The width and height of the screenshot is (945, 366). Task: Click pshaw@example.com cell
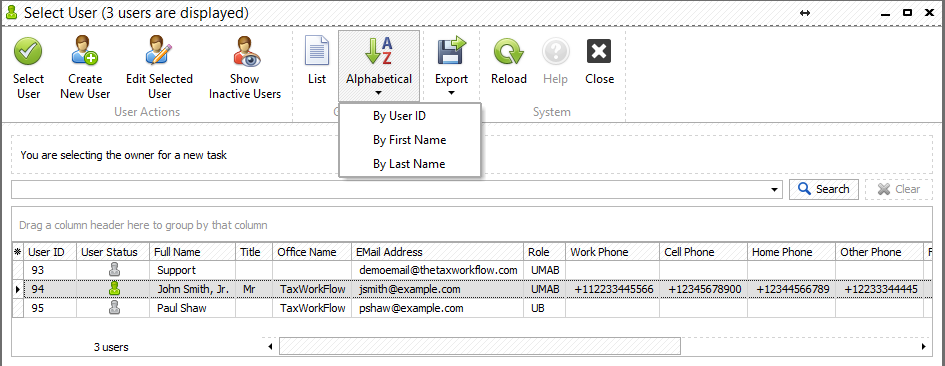pyautogui.click(x=438, y=308)
